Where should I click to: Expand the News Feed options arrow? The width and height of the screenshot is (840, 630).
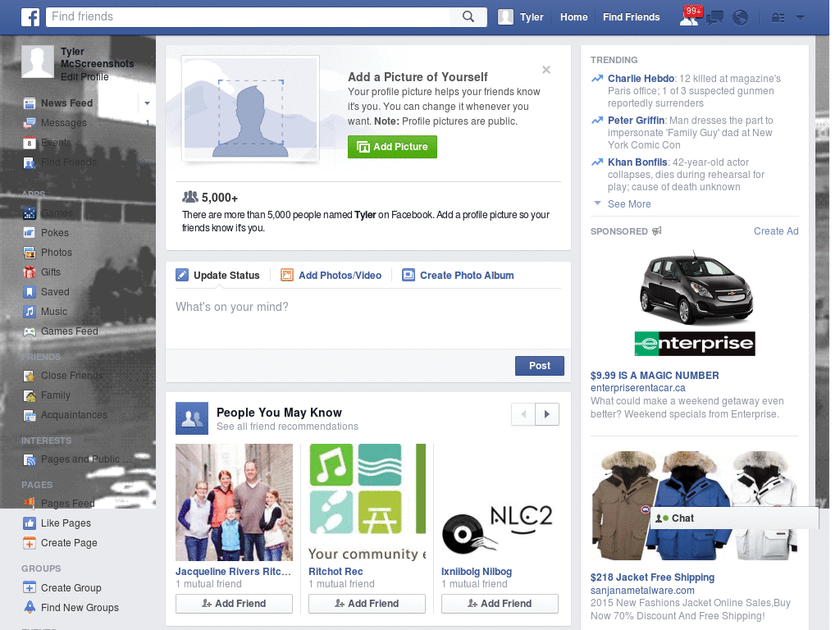click(147, 103)
